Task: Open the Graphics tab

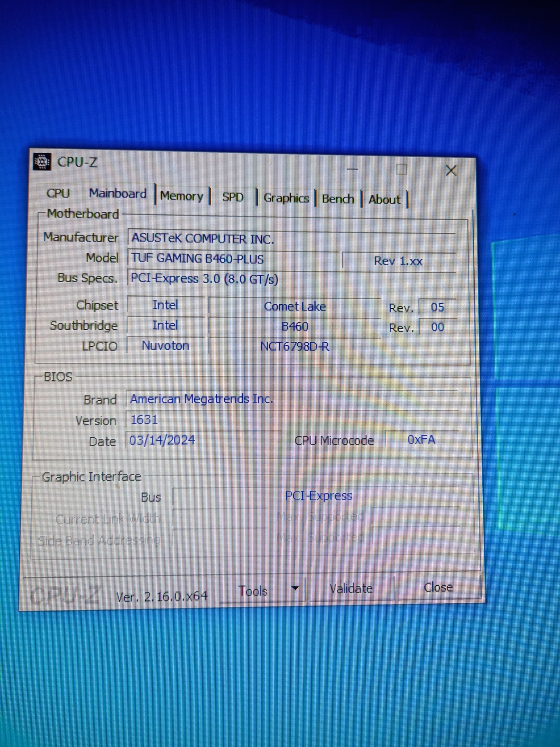Action: pos(286,198)
